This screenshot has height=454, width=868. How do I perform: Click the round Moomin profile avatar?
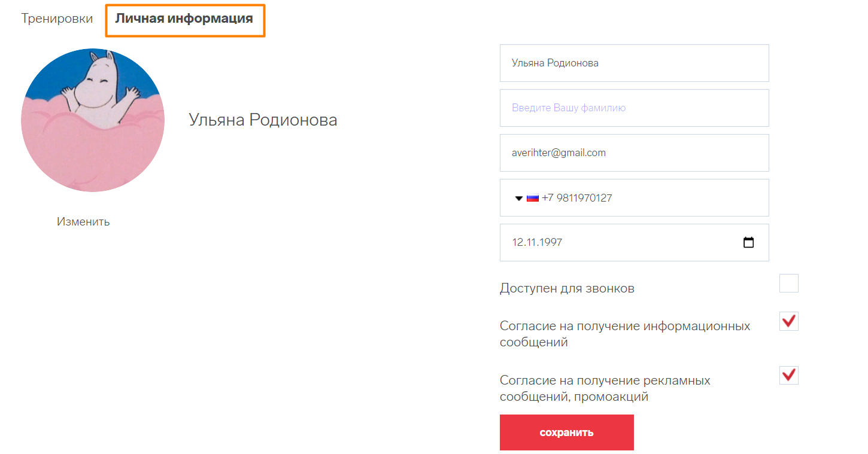[x=93, y=120]
